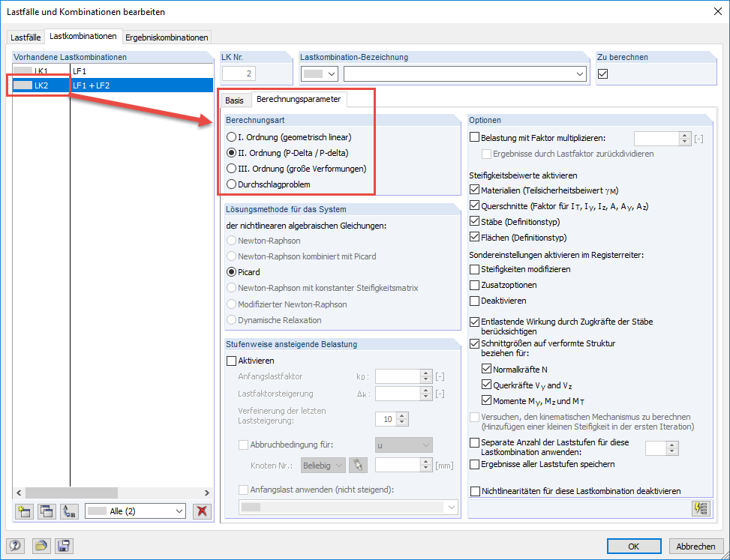Viewport: 730px width, 560px height.
Task: Check Ergebnisse aller Laststufen speichern
Action: (474, 464)
